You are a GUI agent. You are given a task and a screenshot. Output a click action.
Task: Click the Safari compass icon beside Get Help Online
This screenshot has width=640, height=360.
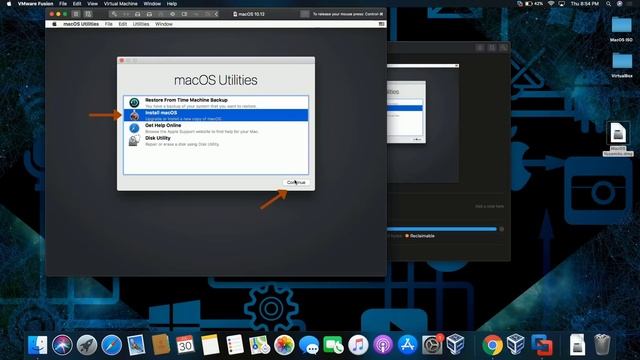pyautogui.click(x=134, y=128)
